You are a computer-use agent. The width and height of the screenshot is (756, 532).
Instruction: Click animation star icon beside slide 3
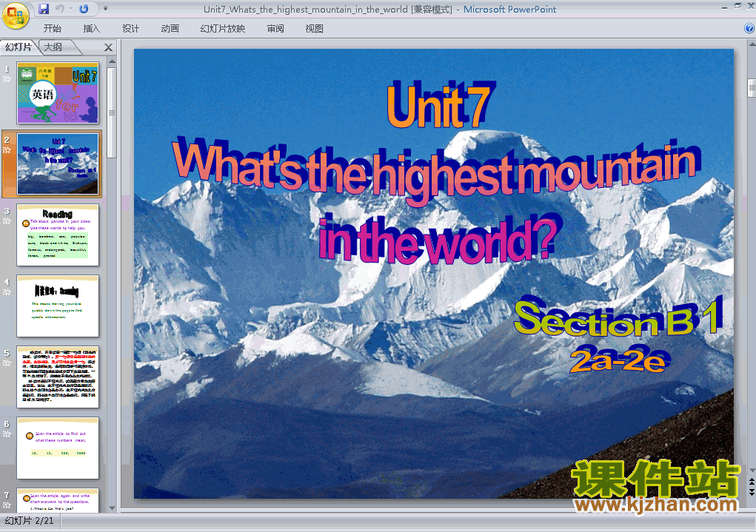tap(7, 221)
